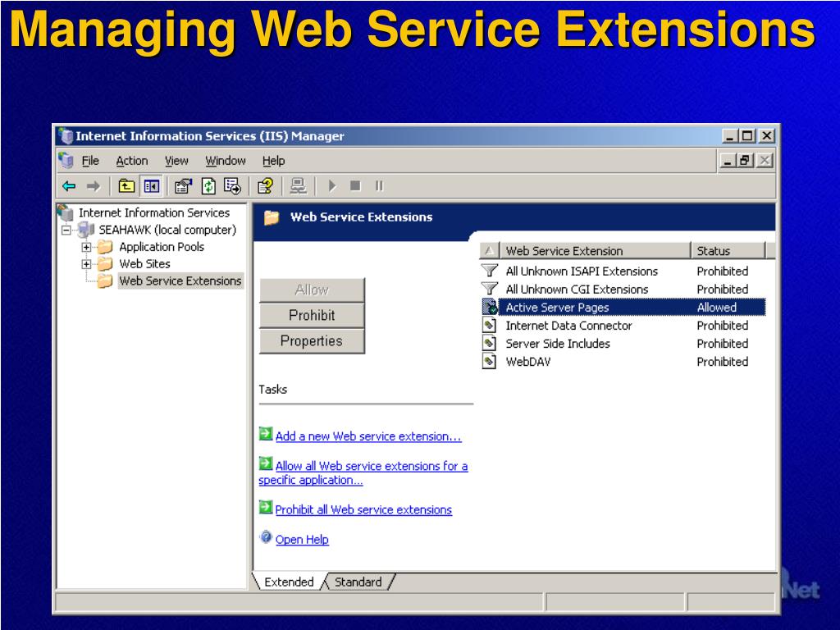
Task: Click the Connect to computer toolbar icon
Action: 299,186
